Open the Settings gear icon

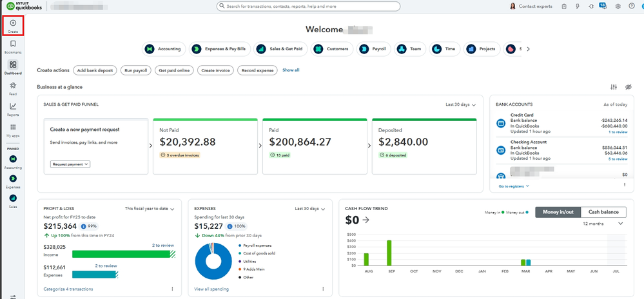point(618,6)
